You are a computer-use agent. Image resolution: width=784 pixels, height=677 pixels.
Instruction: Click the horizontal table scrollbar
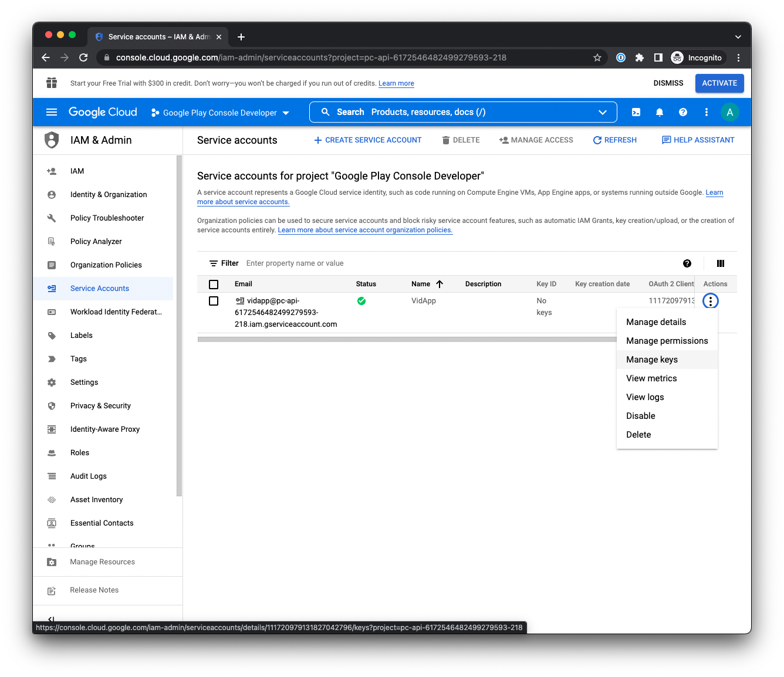(407, 339)
